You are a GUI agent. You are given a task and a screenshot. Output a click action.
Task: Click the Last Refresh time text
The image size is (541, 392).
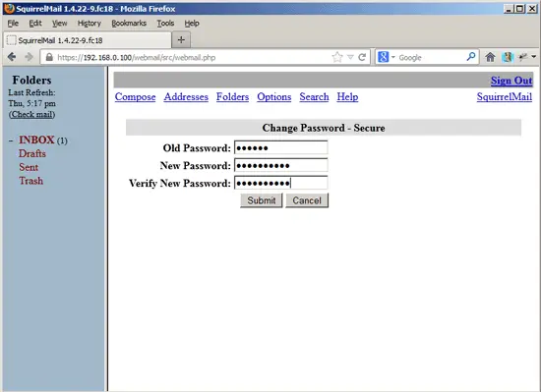(x=31, y=103)
